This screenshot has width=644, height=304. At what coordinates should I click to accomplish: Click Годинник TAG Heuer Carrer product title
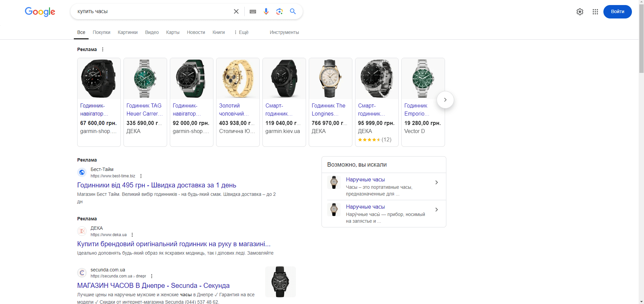(x=145, y=110)
